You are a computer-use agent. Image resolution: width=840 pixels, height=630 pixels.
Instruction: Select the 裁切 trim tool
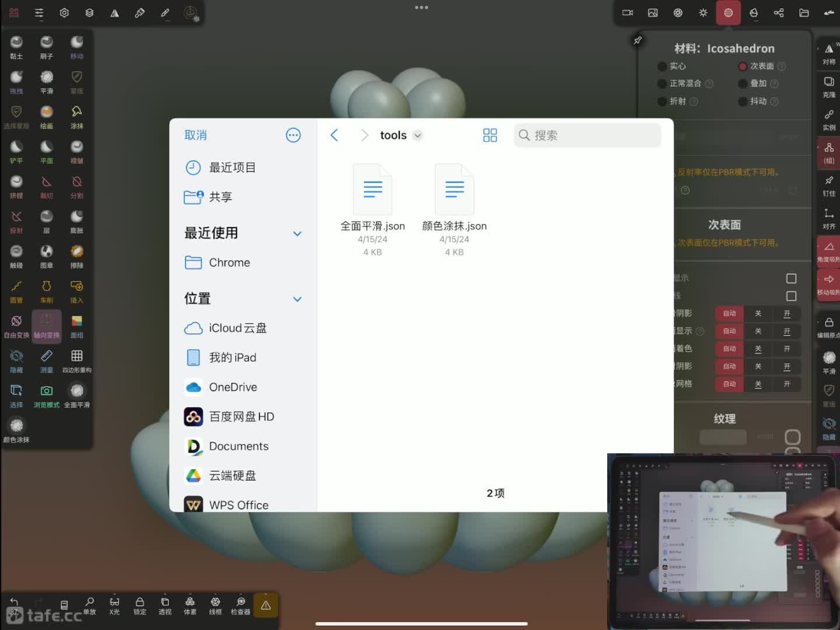(47, 187)
